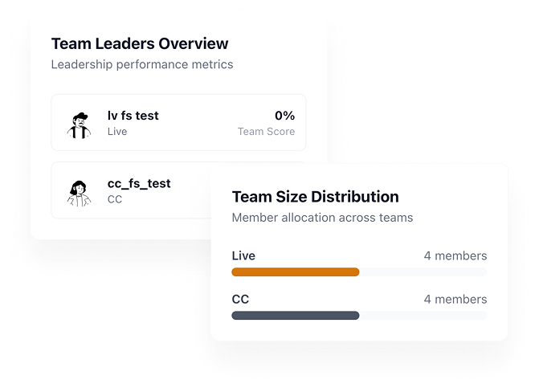Click the 0% team score value

pos(284,116)
